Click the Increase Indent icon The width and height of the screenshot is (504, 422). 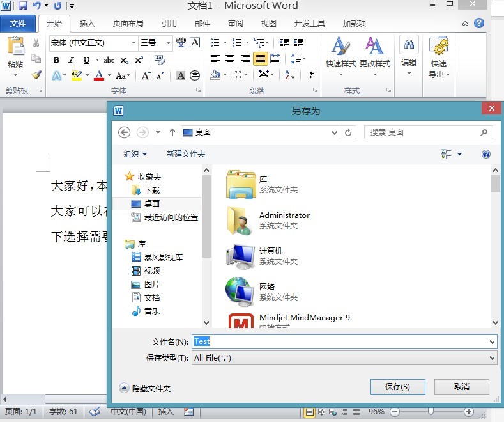pyautogui.click(x=298, y=42)
